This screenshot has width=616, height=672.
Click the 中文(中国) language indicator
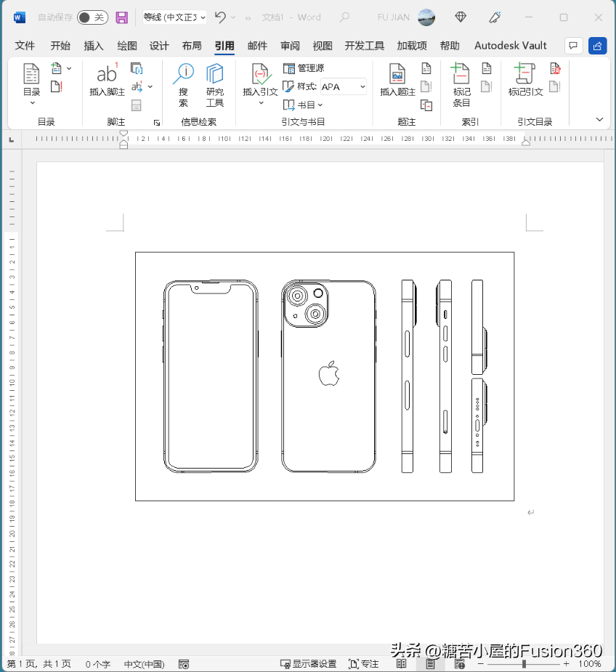pyautogui.click(x=144, y=664)
